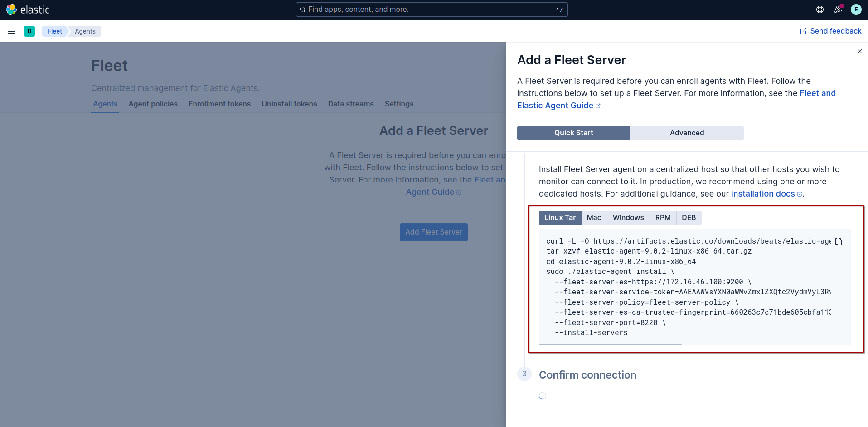This screenshot has width=868, height=427.
Task: Close the Add a Fleet Server flyout
Action: pos(860,51)
